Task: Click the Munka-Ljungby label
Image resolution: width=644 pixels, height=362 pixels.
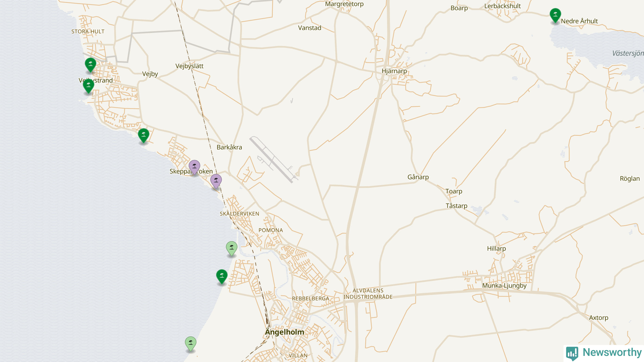Action: pyautogui.click(x=504, y=286)
